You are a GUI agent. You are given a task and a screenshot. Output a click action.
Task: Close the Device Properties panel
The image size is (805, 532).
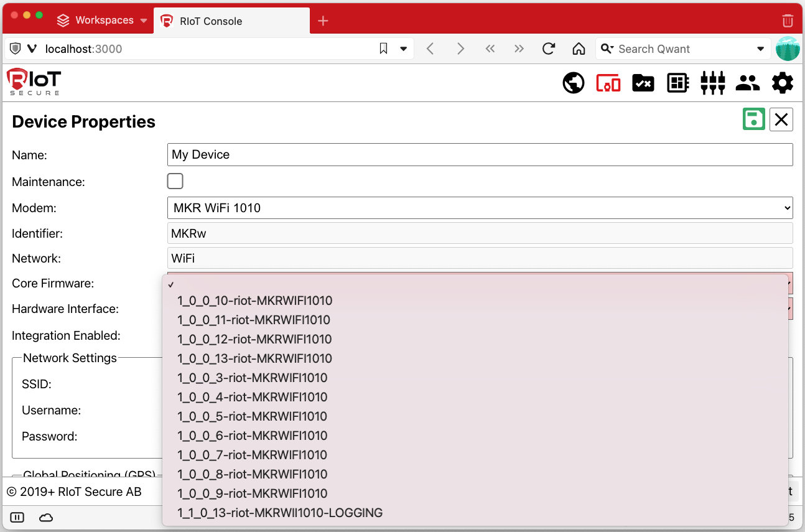781,119
